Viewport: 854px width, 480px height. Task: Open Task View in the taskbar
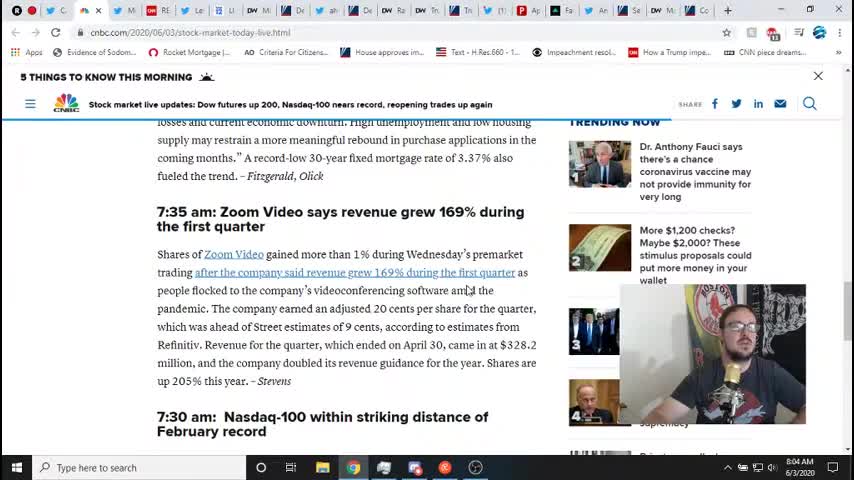[291, 467]
